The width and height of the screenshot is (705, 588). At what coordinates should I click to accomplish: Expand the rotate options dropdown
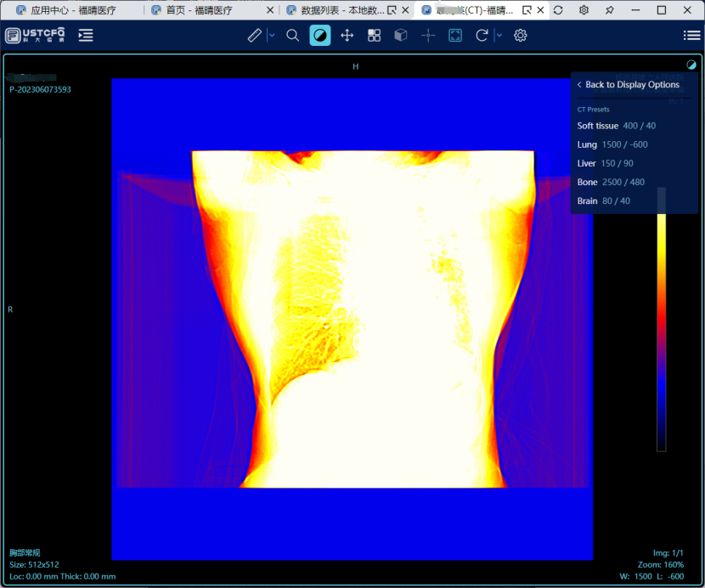(499, 36)
